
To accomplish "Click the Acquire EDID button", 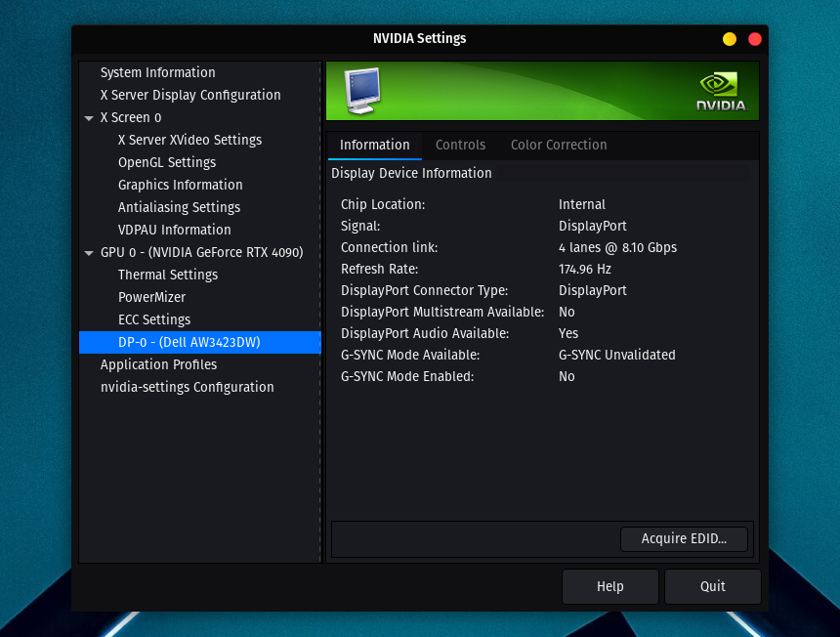I will [x=684, y=538].
